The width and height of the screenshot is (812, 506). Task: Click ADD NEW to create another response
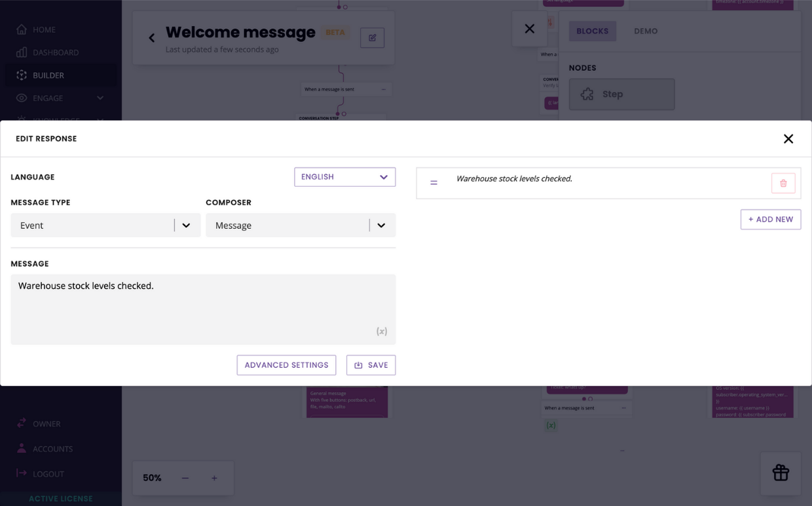pyautogui.click(x=771, y=219)
